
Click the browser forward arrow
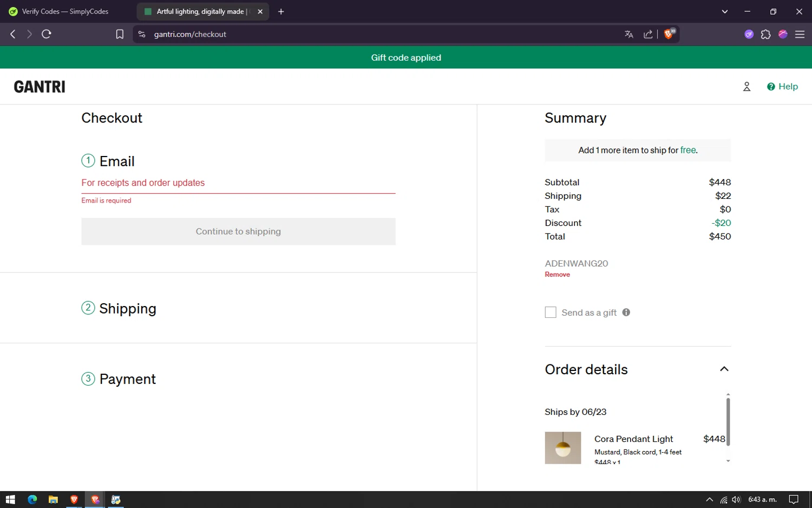[x=29, y=34]
